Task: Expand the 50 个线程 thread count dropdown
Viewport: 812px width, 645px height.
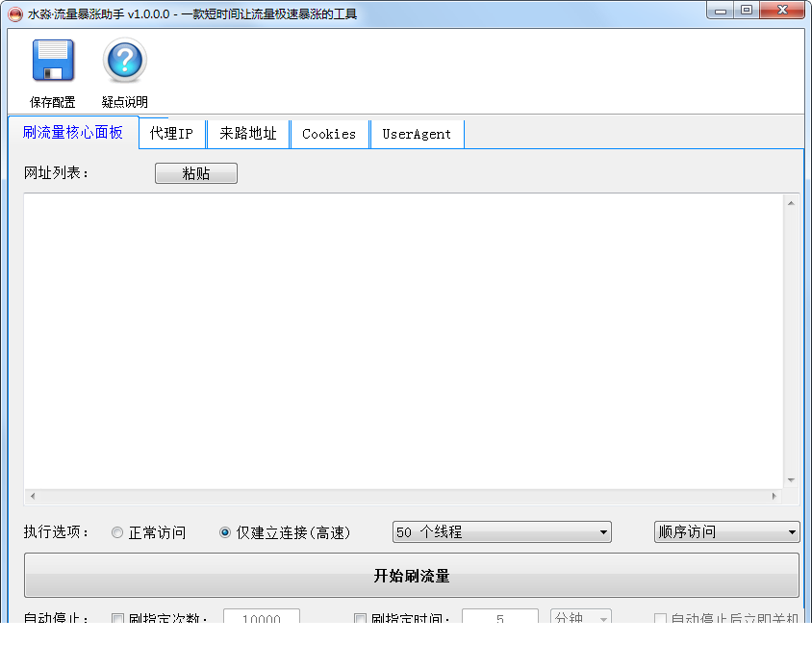Action: click(x=502, y=532)
